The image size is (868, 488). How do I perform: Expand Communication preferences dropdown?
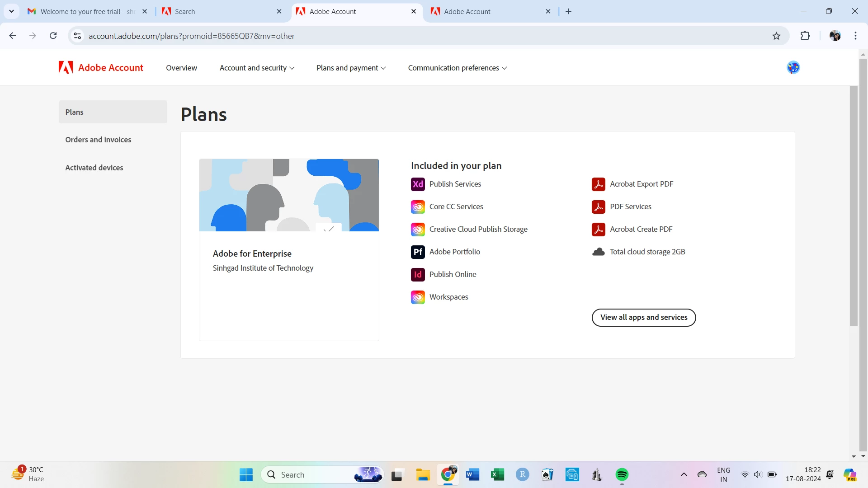point(457,68)
